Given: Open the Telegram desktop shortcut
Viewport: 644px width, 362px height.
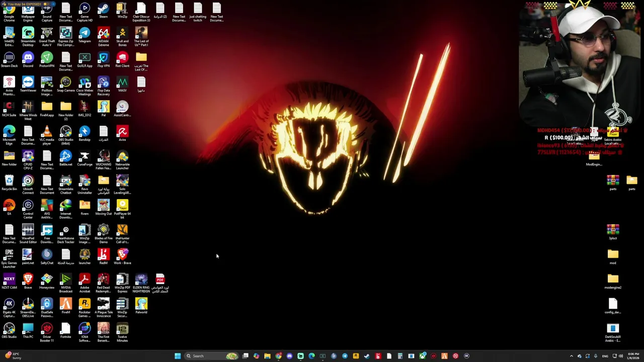Looking at the screenshot, I should (x=85, y=35).
